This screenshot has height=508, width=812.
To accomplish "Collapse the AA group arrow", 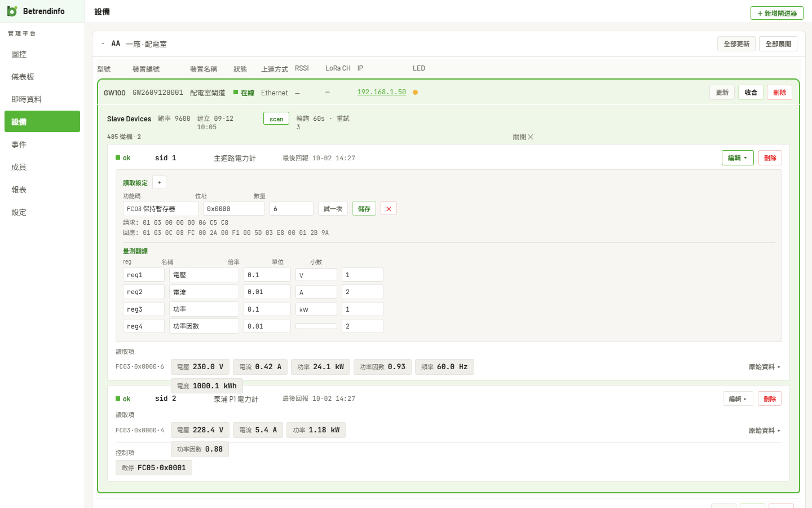I will pos(103,43).
